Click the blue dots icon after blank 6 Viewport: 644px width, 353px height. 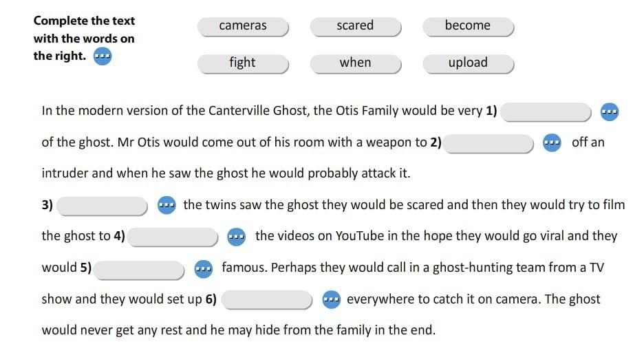click(x=331, y=299)
